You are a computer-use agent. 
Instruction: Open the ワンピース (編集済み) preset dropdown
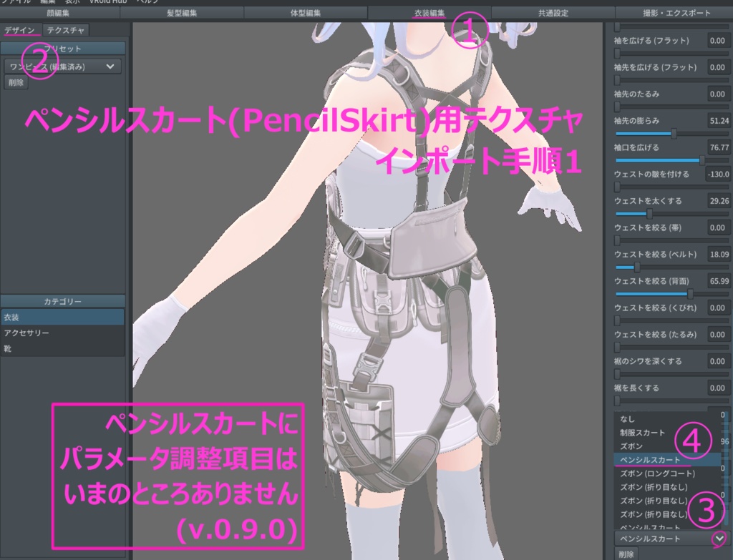pos(61,65)
